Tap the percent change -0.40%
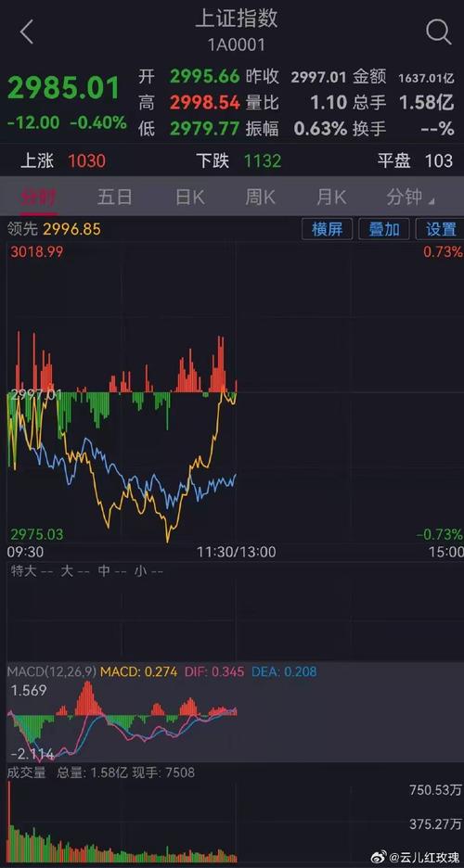464x868 pixels. (x=98, y=122)
